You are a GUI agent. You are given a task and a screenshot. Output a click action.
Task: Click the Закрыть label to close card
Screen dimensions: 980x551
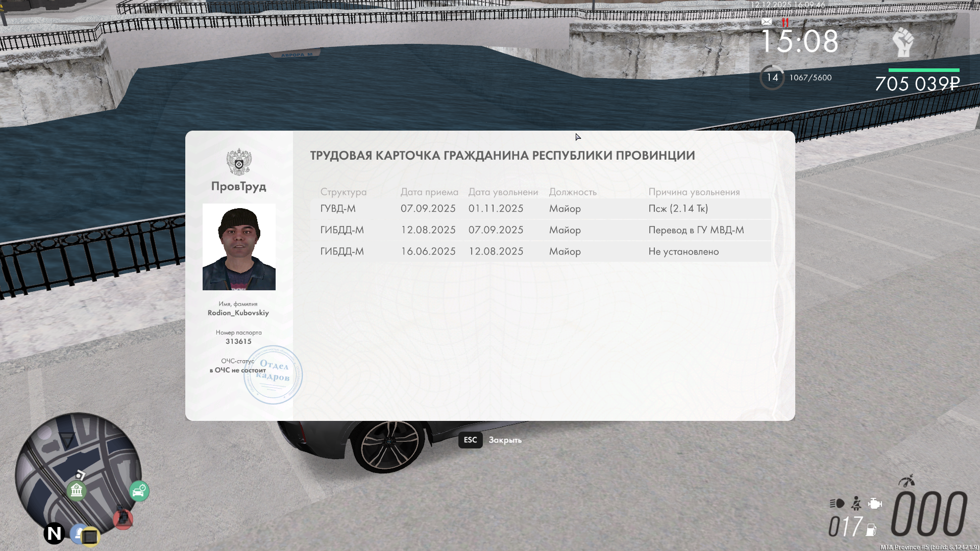point(505,440)
